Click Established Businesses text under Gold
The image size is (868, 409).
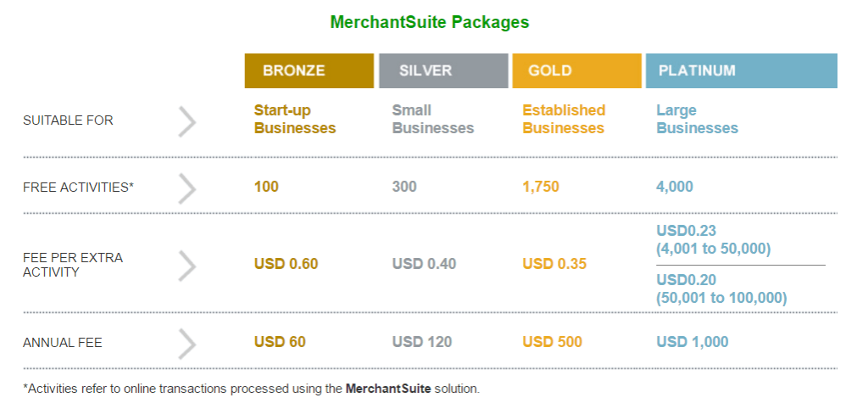coord(564,119)
